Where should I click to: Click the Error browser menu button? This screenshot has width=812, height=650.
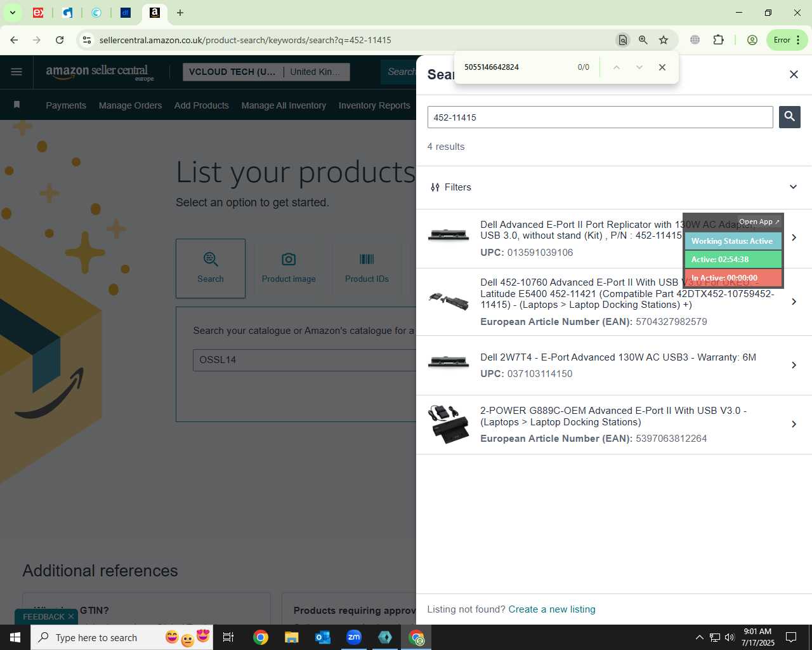787,40
